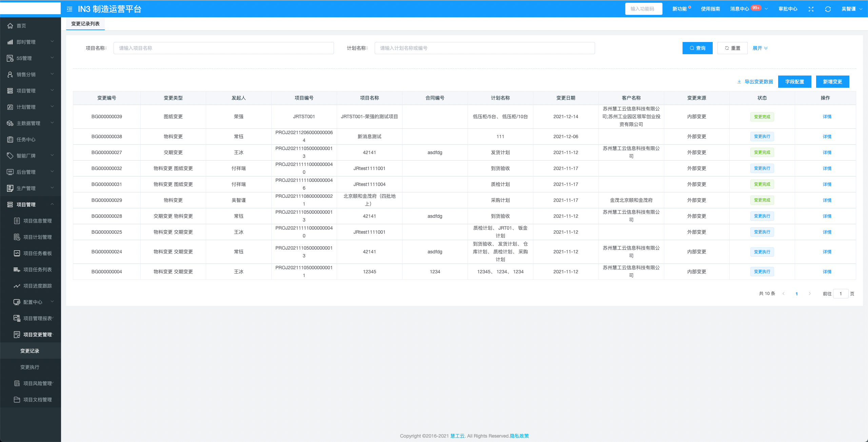Open 详情 for BG000000039
Viewport: 868px width, 442px height.
pos(827,117)
